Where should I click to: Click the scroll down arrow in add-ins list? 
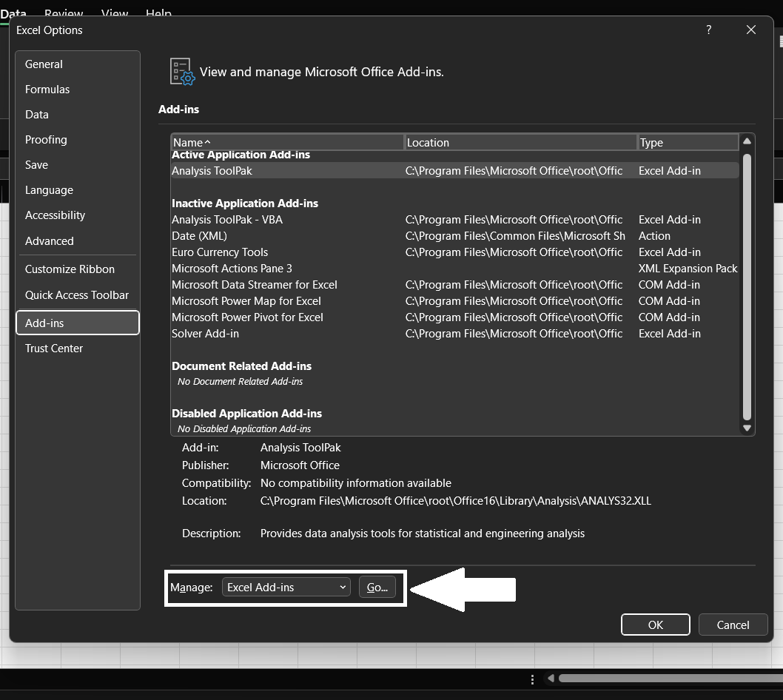pos(747,428)
